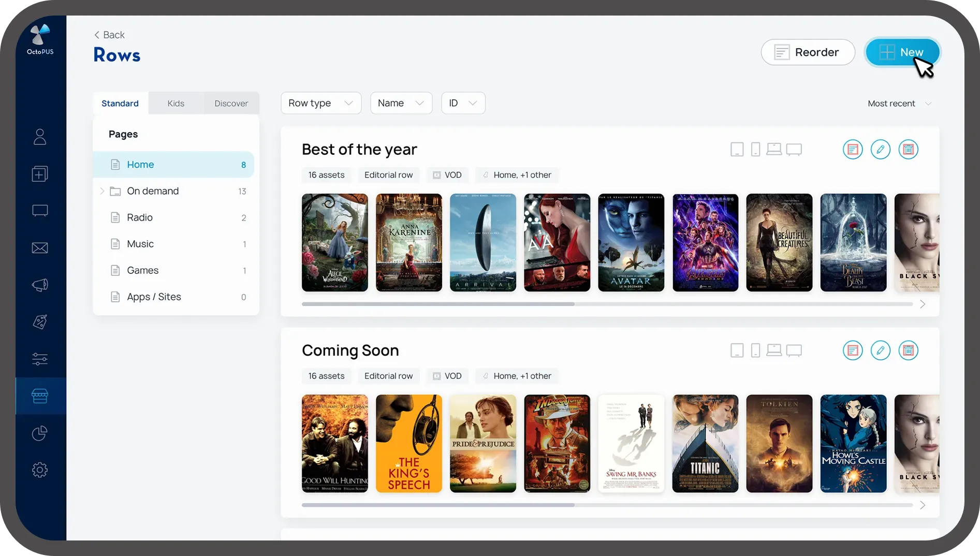This screenshot has height=556, width=980.
Task: Click the edit pencil for Best of the year
Action: [881, 150]
